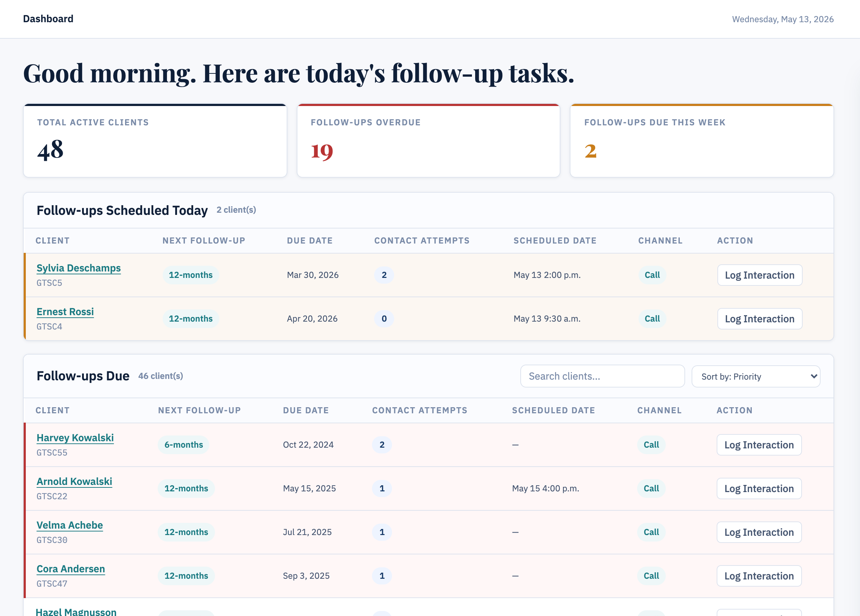Log interaction for Sylvia Deschamps
This screenshot has width=860, height=616.
tap(760, 275)
